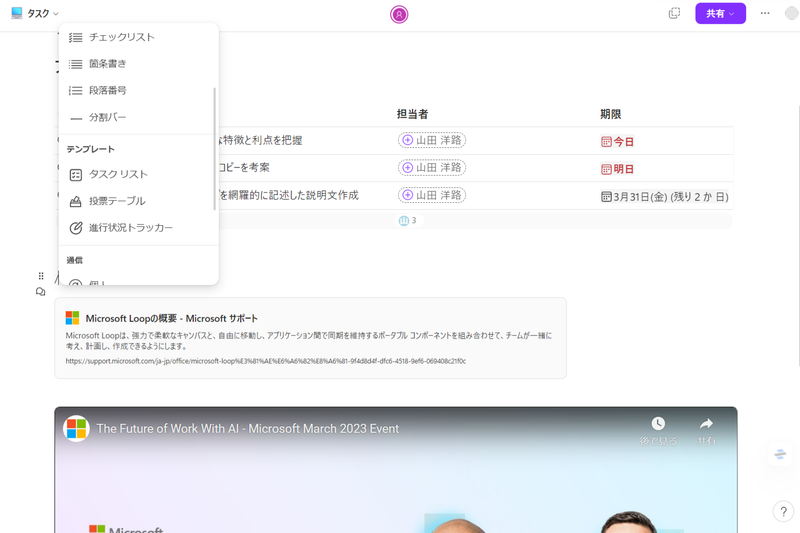Click the tracker icon beside 進行状況トラッカー
Screen dimensions: 800x533
[76, 228]
